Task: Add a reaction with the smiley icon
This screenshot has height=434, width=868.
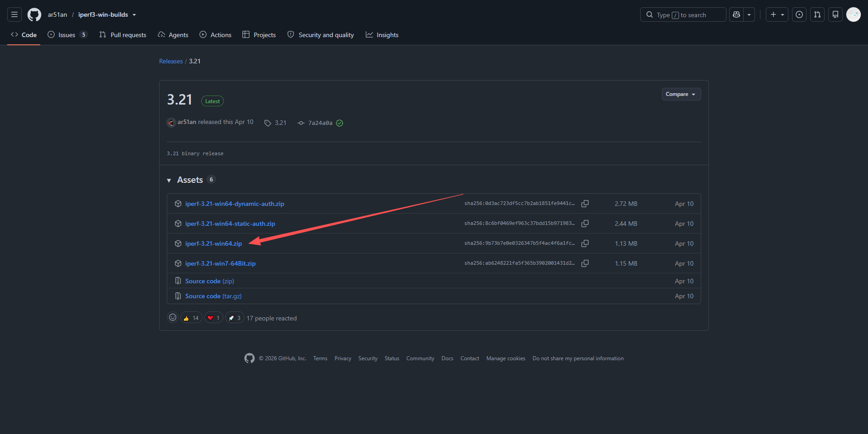Action: (173, 318)
